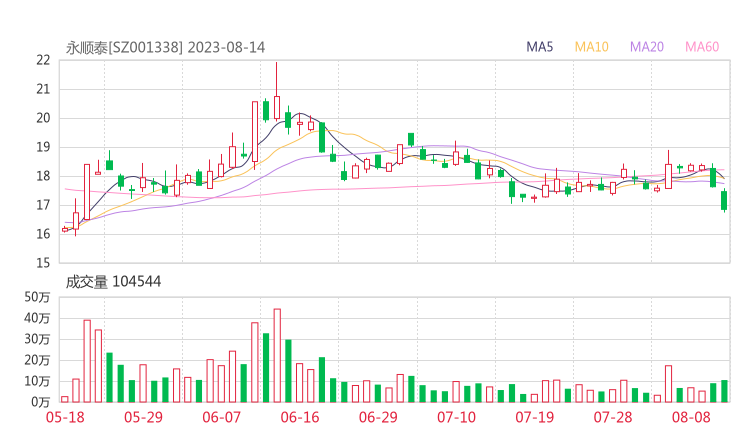
Task: Click the price axis value 20
Action: click(43, 118)
